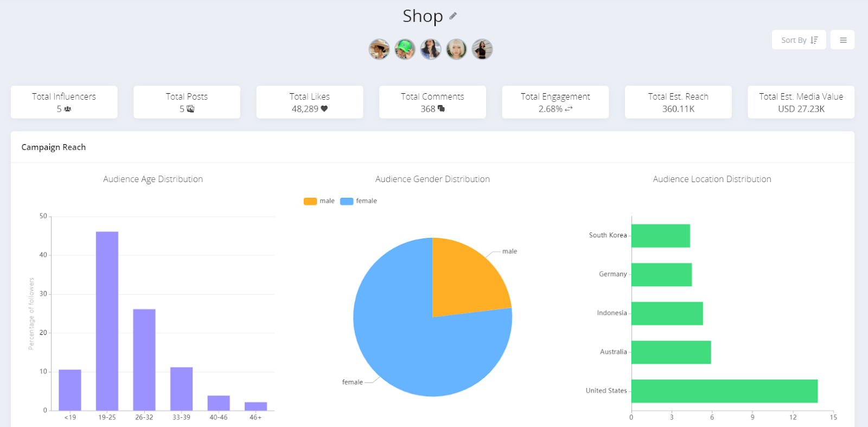Screen dimensions: 868x427
Task: Open the Total Est. Media Value card
Action: (x=801, y=102)
